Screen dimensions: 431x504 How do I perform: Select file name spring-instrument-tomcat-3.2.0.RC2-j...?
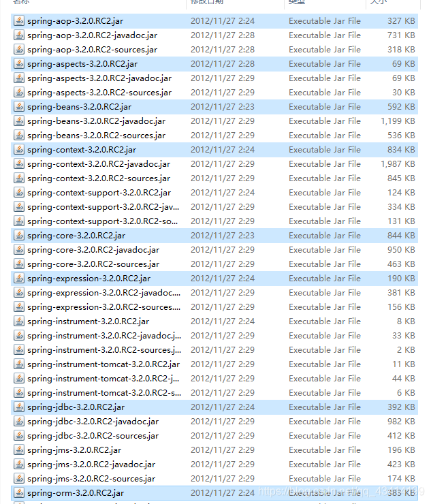pos(103,379)
